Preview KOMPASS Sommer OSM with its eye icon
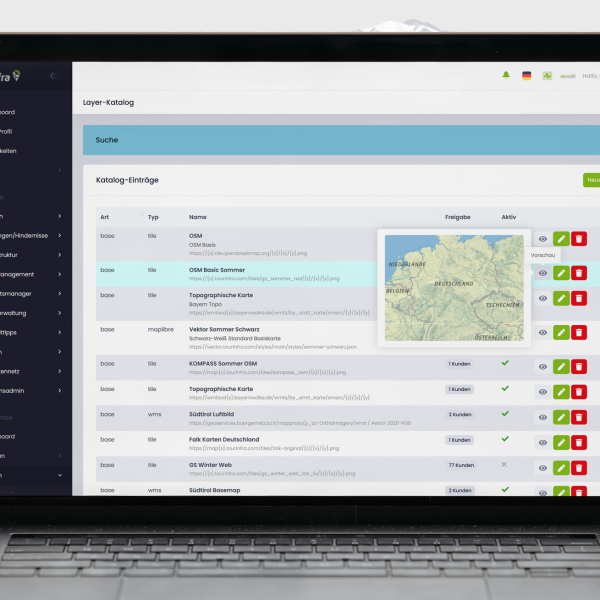Viewport: 600px width, 600px height. pos(543,367)
